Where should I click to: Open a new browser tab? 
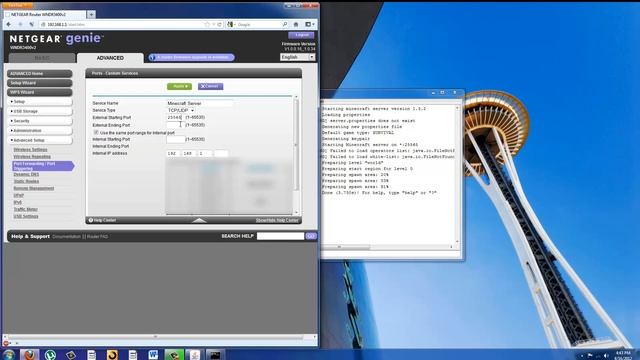[91, 14]
